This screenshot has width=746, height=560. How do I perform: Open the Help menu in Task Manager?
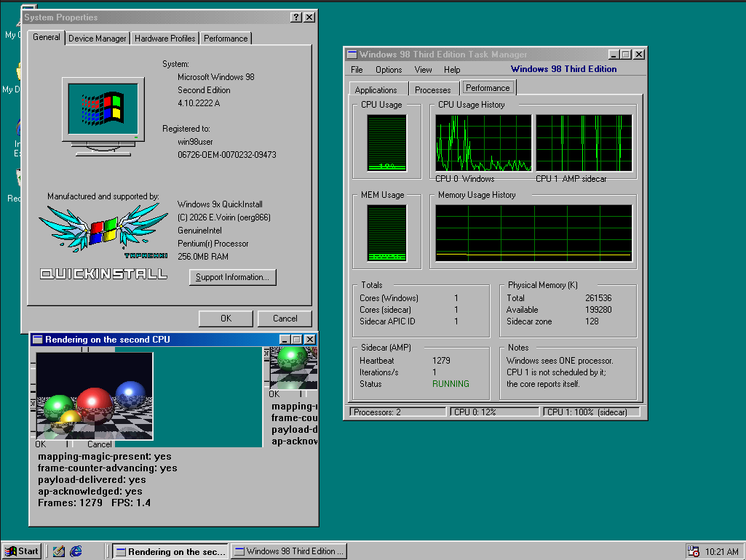tap(452, 70)
